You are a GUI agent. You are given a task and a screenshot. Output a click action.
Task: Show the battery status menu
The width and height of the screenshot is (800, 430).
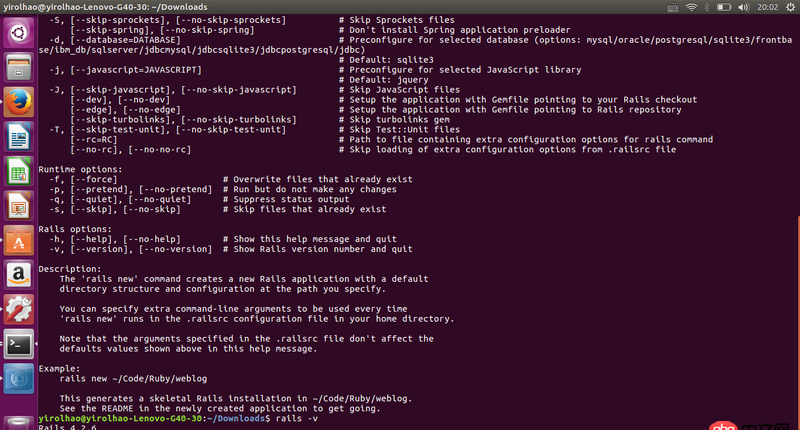point(725,7)
